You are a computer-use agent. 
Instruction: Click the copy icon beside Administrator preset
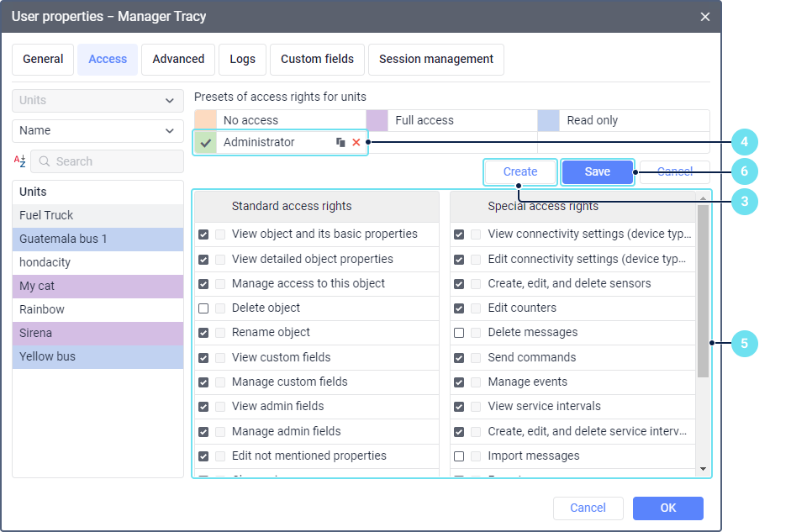340,143
